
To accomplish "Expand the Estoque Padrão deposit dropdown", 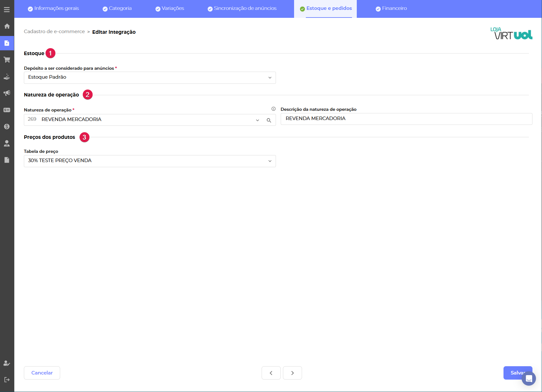I will [x=270, y=78].
